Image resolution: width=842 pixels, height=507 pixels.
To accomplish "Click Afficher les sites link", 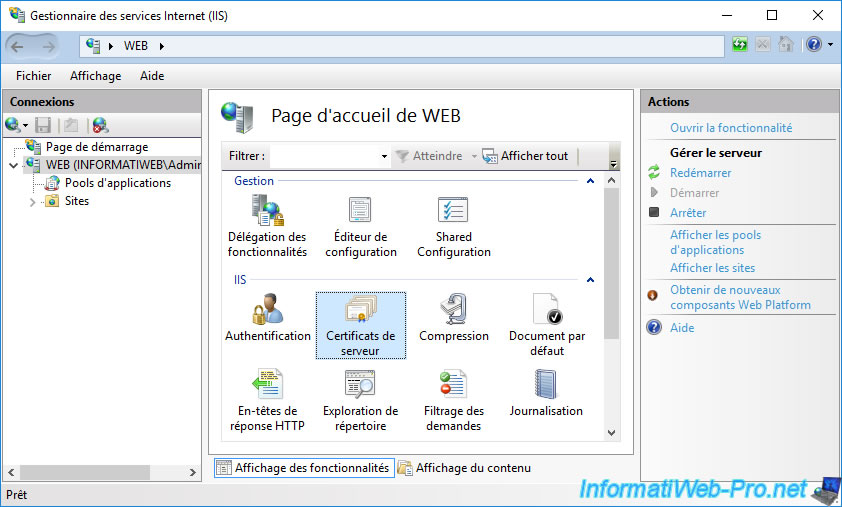I will coord(713,267).
